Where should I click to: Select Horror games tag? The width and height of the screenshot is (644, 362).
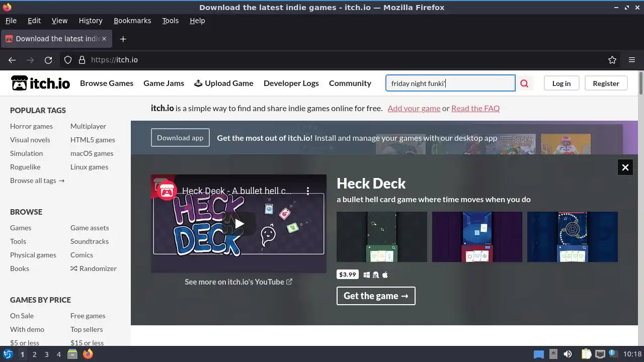pos(31,126)
